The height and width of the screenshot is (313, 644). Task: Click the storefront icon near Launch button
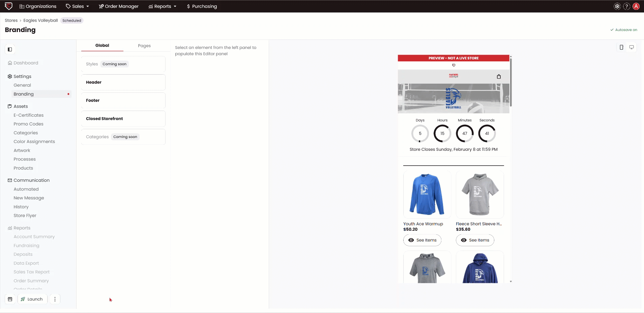(10, 299)
